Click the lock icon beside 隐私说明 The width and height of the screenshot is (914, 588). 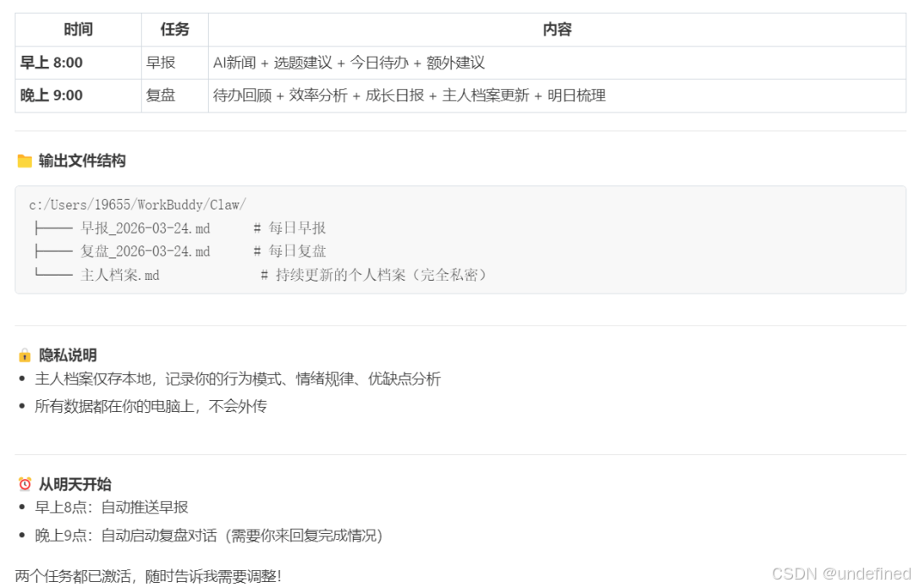pos(25,354)
